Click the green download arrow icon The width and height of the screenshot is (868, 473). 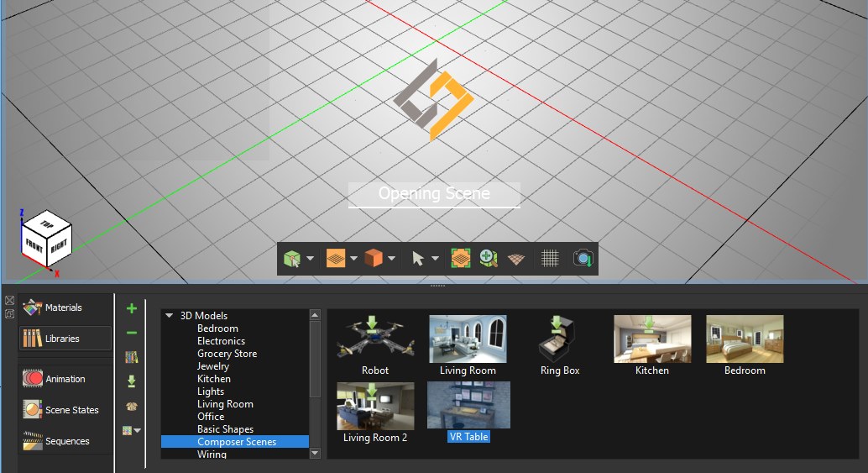131,381
